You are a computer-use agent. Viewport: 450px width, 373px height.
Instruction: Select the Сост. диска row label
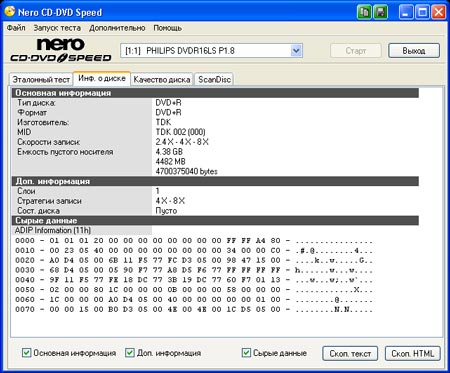tap(38, 211)
